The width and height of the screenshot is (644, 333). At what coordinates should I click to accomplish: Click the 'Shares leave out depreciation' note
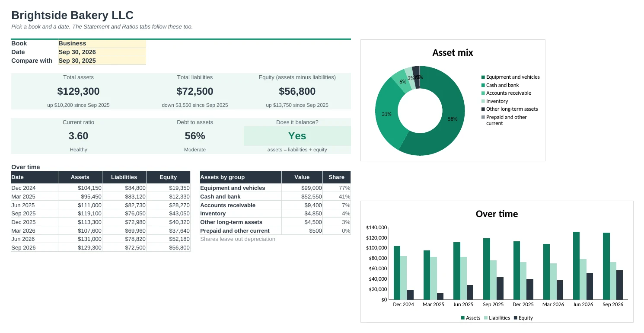point(238,239)
